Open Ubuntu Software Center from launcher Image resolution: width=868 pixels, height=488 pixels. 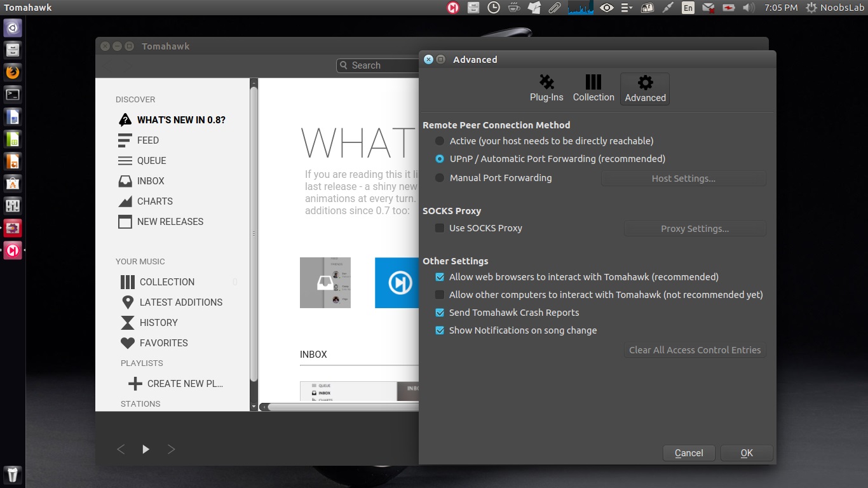13,184
